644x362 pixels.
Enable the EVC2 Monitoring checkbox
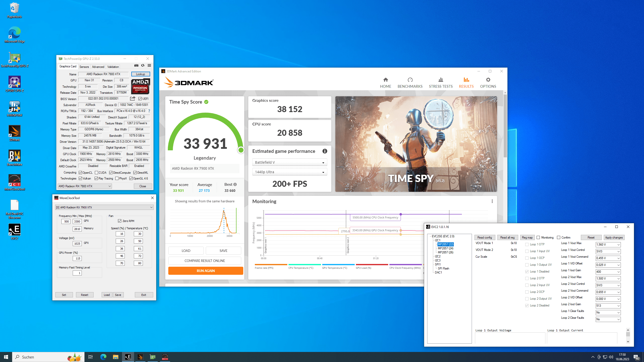click(x=538, y=238)
